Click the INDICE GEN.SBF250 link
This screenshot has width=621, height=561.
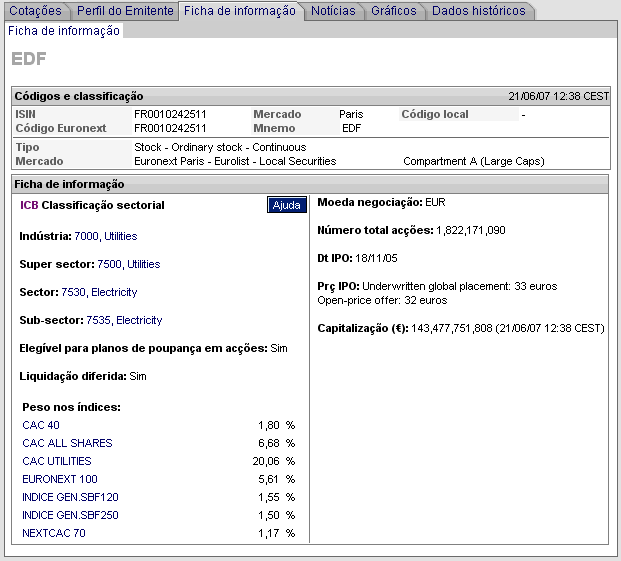tap(70, 515)
